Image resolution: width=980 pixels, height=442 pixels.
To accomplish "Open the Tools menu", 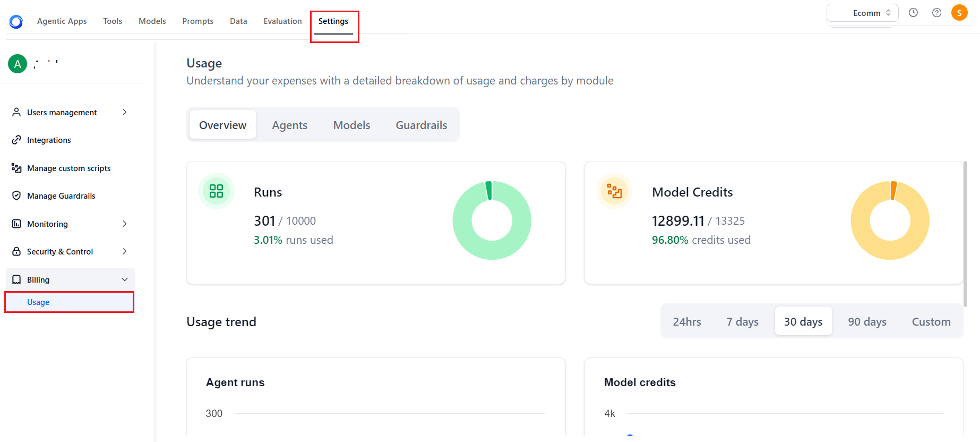I will tap(113, 21).
